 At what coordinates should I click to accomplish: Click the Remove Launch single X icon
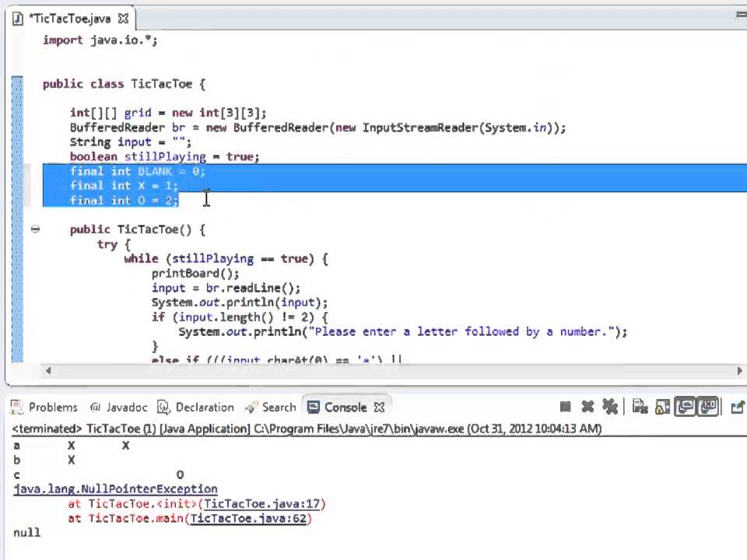[x=588, y=407]
